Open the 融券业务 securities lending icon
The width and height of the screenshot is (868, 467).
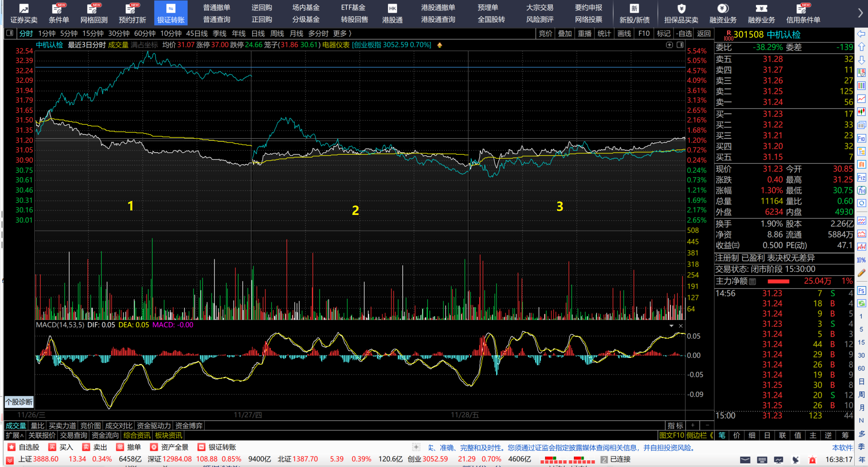(x=761, y=13)
